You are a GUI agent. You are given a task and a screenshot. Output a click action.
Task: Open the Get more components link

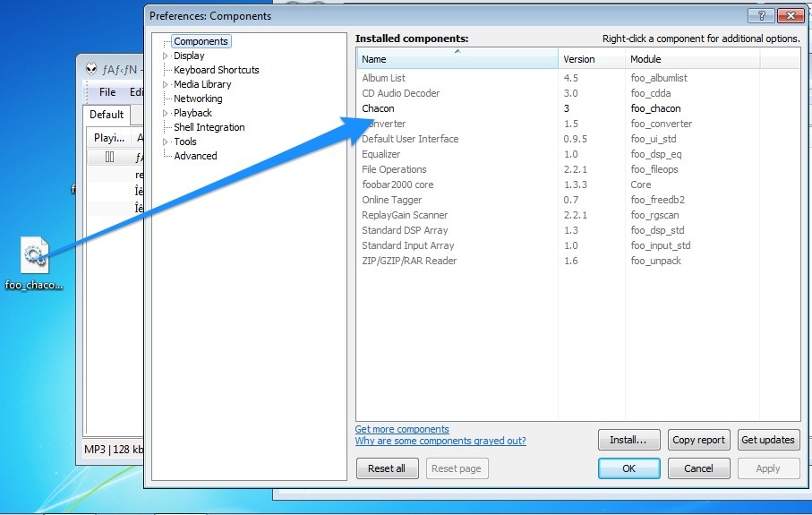pos(402,429)
